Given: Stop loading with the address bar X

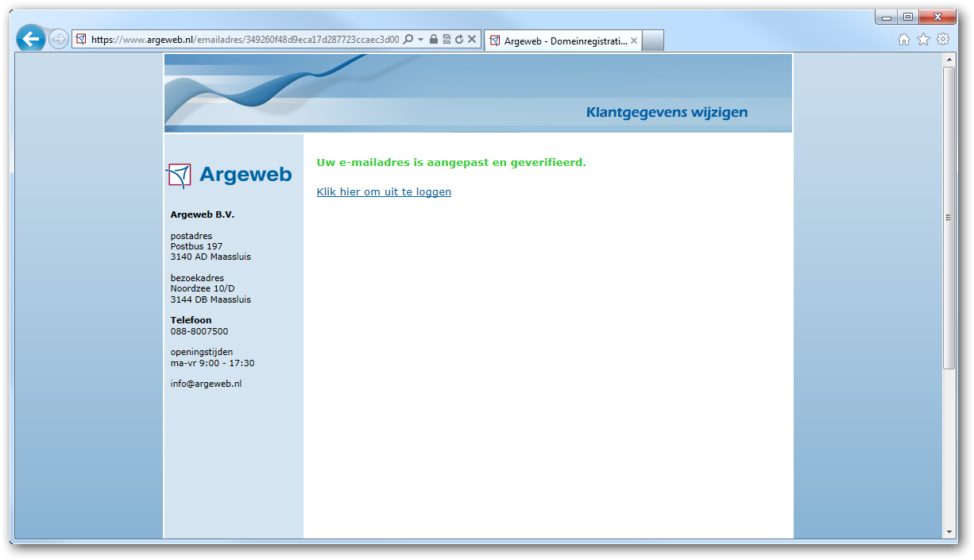Looking at the screenshot, I should click(472, 39).
